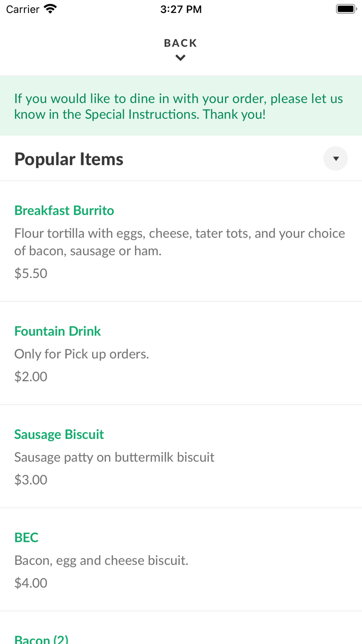This screenshot has height=644, width=362.
Task: Tap the Breakfast Burrito price of $5.50
Action: [31, 273]
